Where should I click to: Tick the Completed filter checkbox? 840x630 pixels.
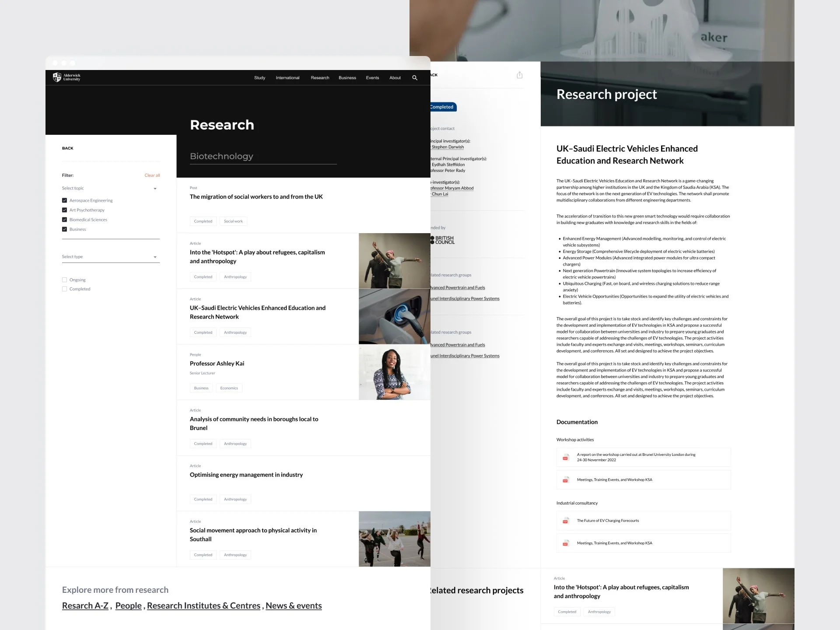click(x=64, y=289)
